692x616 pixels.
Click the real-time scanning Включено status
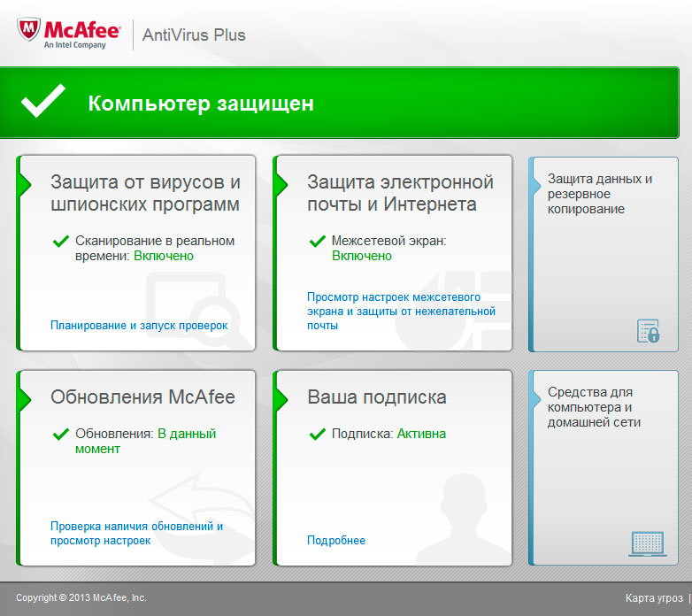164,256
